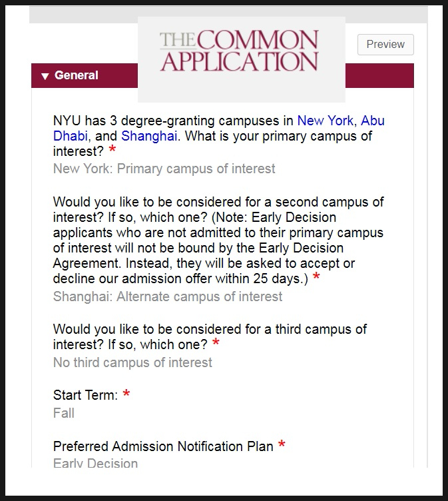This screenshot has width=448, height=501.
Task: Open the New York campus link
Action: point(325,121)
